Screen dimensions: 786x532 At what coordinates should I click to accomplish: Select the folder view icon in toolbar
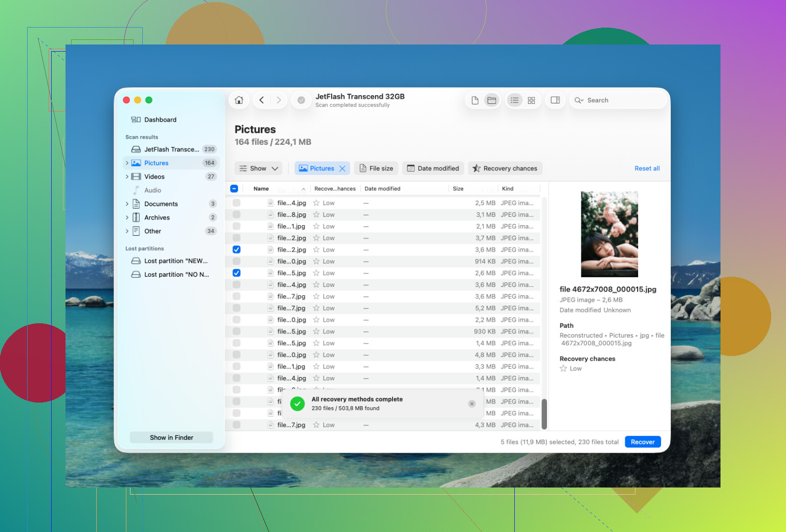point(492,100)
